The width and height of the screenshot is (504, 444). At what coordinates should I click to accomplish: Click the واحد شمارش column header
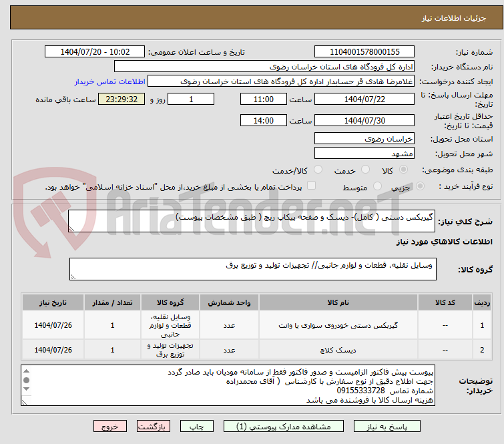pyautogui.click(x=229, y=302)
